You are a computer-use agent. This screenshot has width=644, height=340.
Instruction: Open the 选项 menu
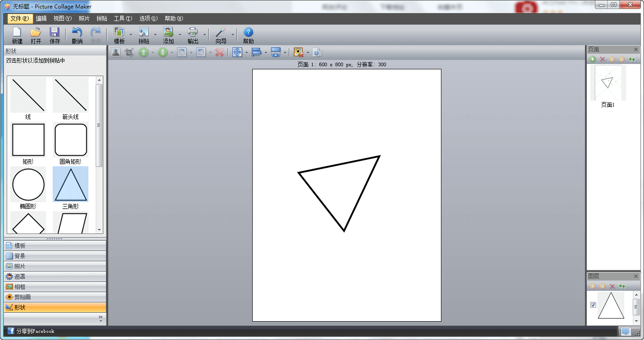(148, 18)
